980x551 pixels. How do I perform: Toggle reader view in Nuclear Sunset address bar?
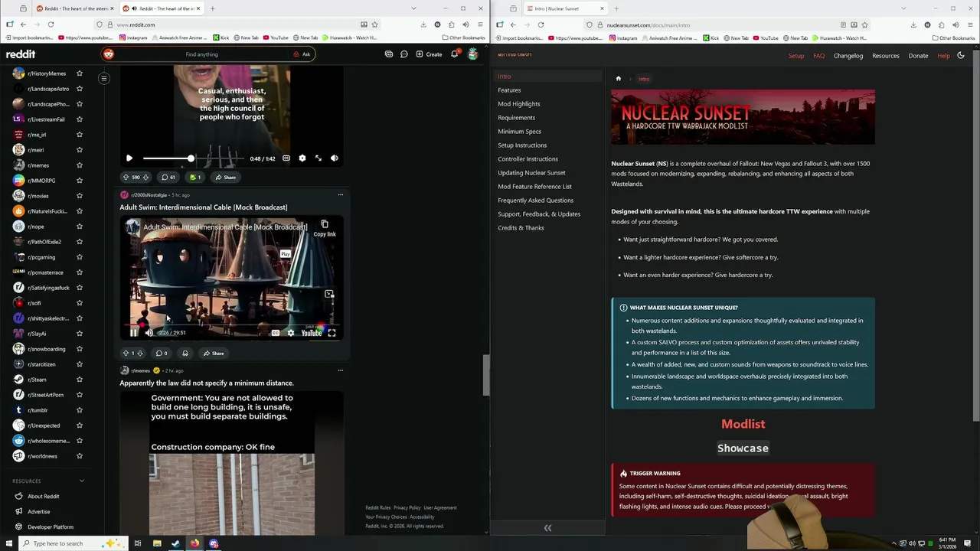[x=843, y=24]
